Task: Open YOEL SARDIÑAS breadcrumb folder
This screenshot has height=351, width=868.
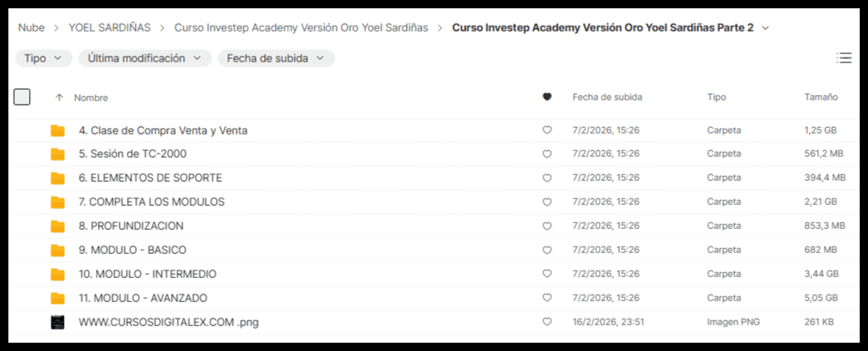Action: pos(110,27)
